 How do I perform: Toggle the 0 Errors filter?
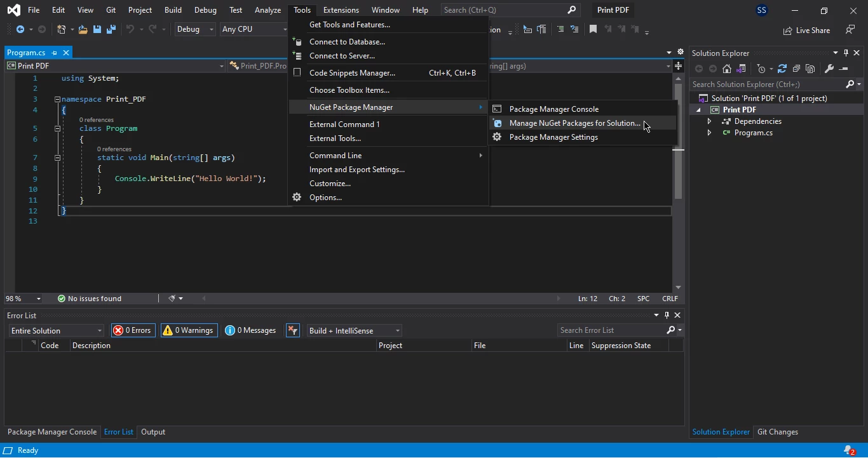[133, 330]
